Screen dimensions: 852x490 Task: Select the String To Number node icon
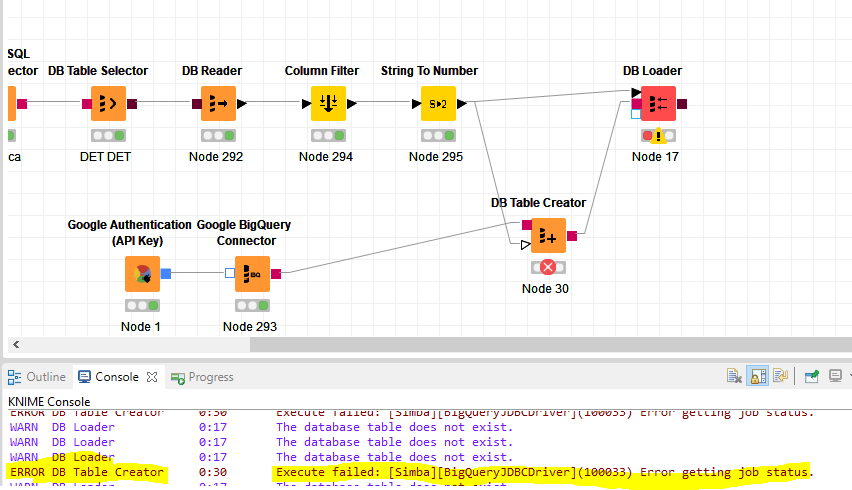point(438,104)
